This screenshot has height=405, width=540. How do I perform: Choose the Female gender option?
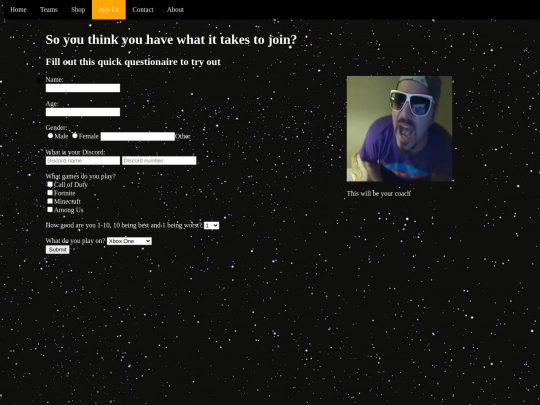point(75,136)
